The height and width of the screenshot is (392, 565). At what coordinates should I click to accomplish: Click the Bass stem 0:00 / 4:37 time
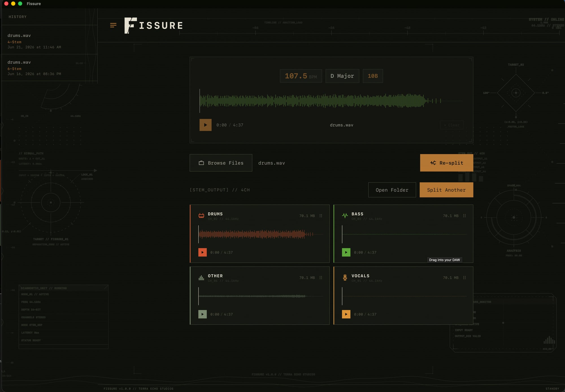tap(365, 252)
